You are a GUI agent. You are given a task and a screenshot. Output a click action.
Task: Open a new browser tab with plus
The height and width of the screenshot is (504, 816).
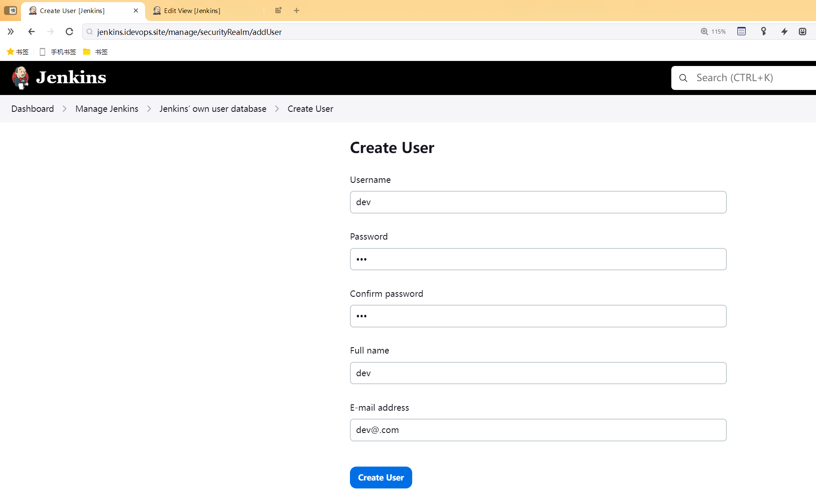(297, 11)
